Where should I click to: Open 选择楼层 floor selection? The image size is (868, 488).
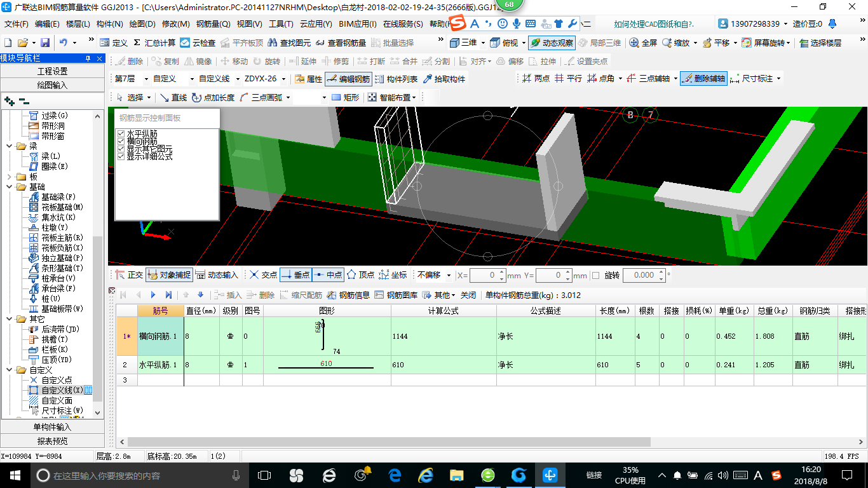coord(820,43)
